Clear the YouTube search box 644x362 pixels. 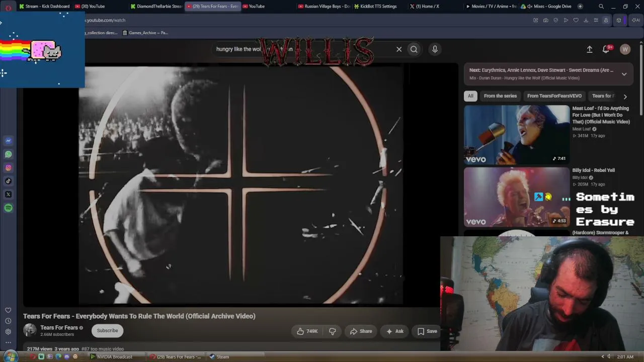point(399,49)
